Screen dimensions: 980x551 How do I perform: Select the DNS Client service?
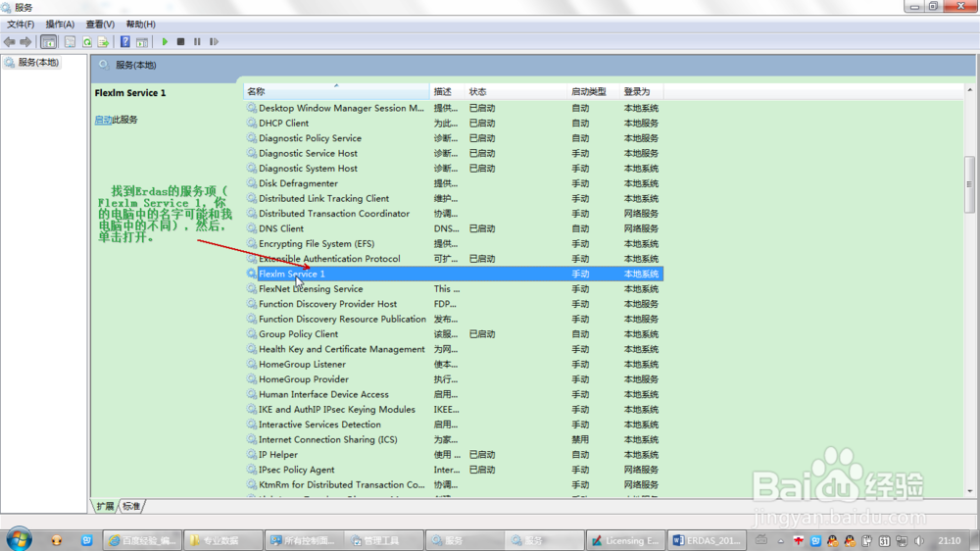click(454, 228)
